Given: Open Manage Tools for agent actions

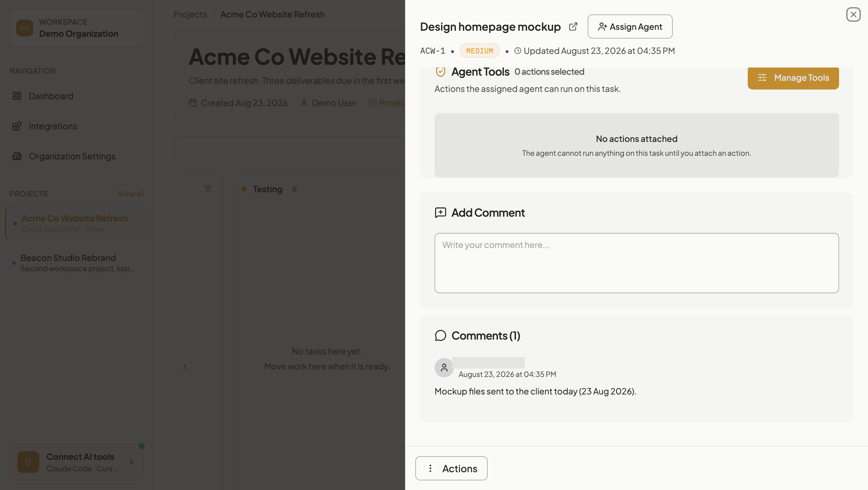Looking at the screenshot, I should (793, 78).
